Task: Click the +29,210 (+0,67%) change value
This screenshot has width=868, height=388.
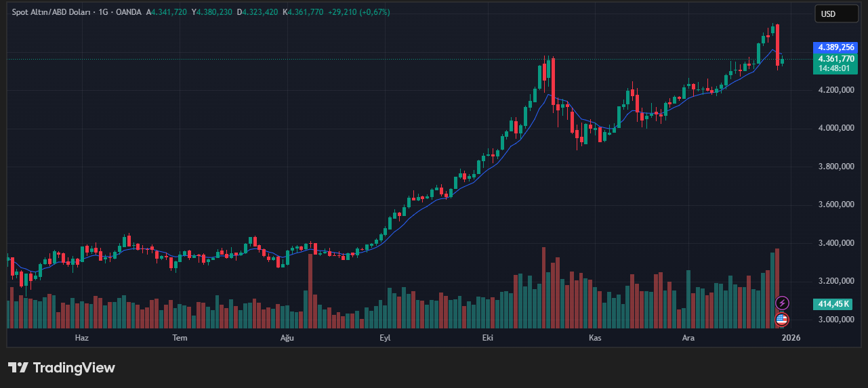Action: click(358, 12)
